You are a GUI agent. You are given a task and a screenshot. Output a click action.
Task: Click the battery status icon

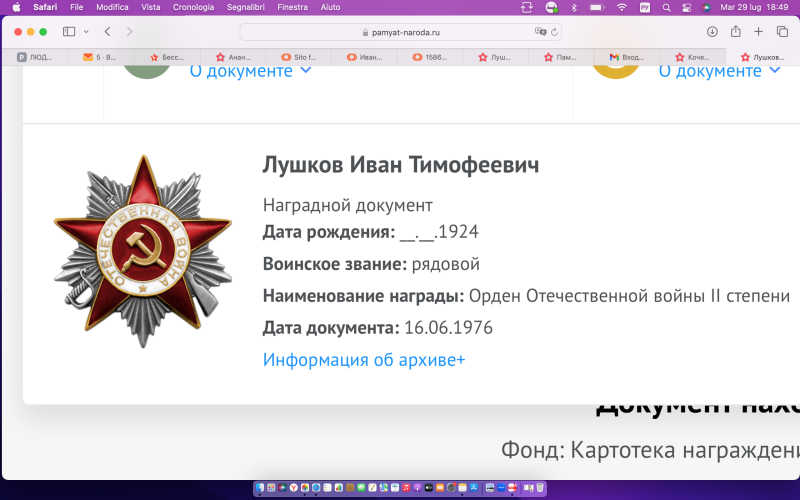pyautogui.click(x=596, y=7)
